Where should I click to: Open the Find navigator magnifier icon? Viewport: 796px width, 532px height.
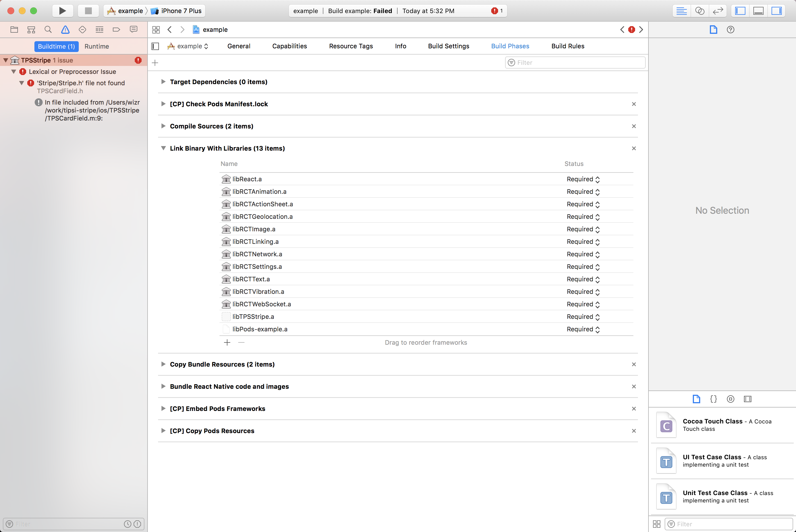(x=48, y=30)
